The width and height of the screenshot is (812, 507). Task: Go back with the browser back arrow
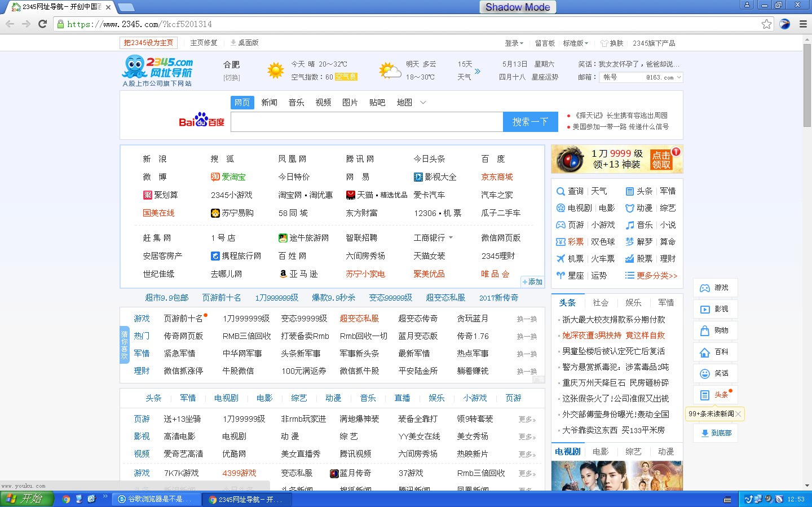click(10, 24)
